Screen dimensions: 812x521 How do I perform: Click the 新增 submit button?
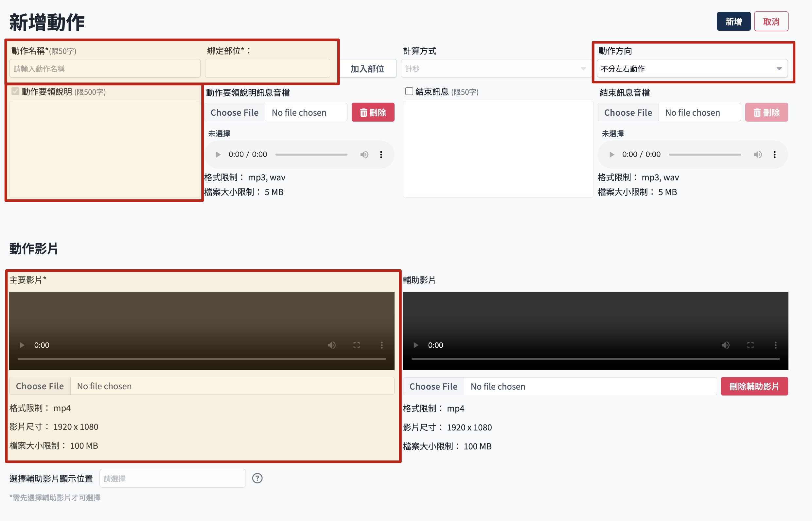coord(733,22)
